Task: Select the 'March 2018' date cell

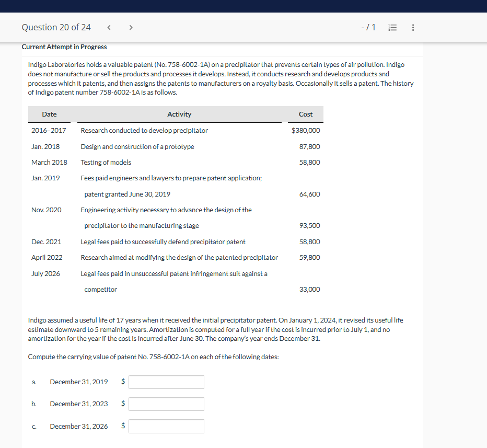Action: (x=49, y=163)
